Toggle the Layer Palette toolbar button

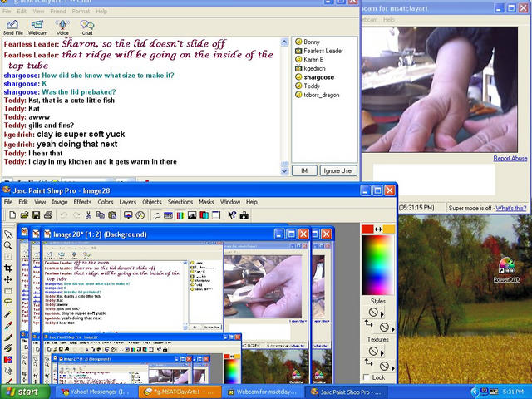204,215
